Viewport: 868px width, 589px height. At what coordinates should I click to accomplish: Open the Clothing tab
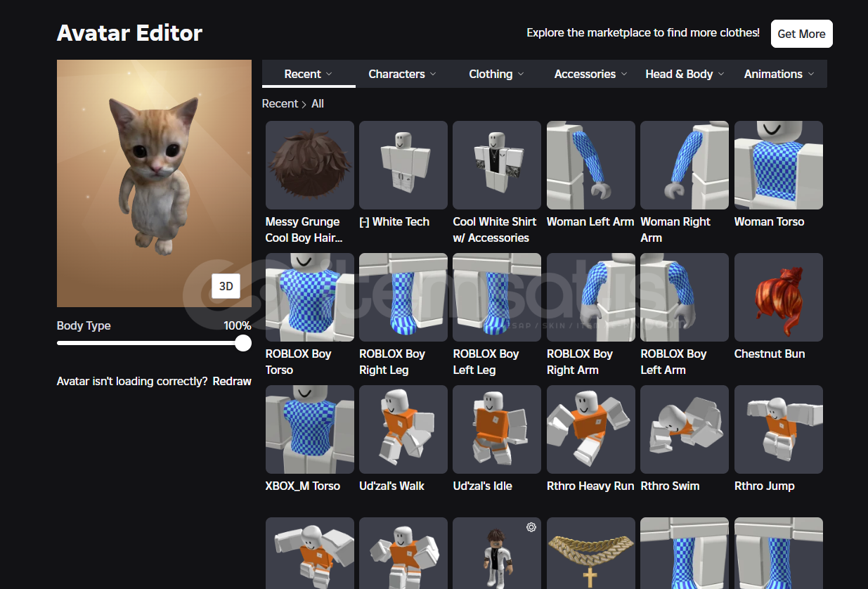(x=496, y=74)
